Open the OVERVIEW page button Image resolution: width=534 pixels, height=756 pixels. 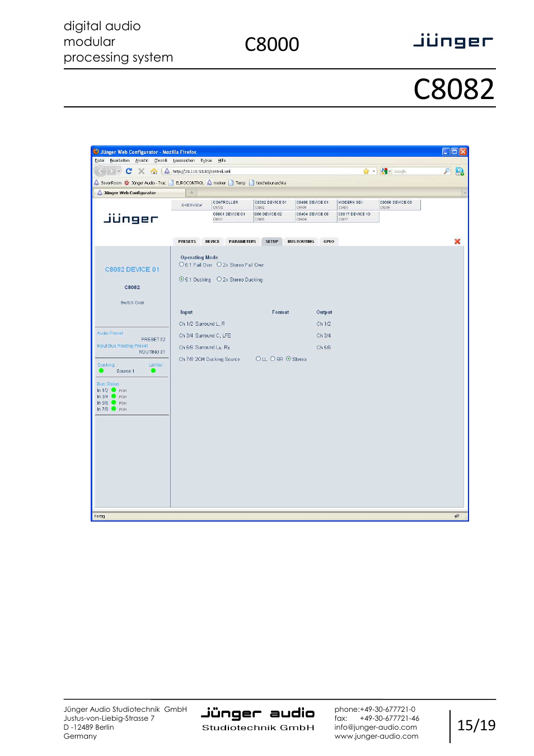pyautogui.click(x=191, y=205)
